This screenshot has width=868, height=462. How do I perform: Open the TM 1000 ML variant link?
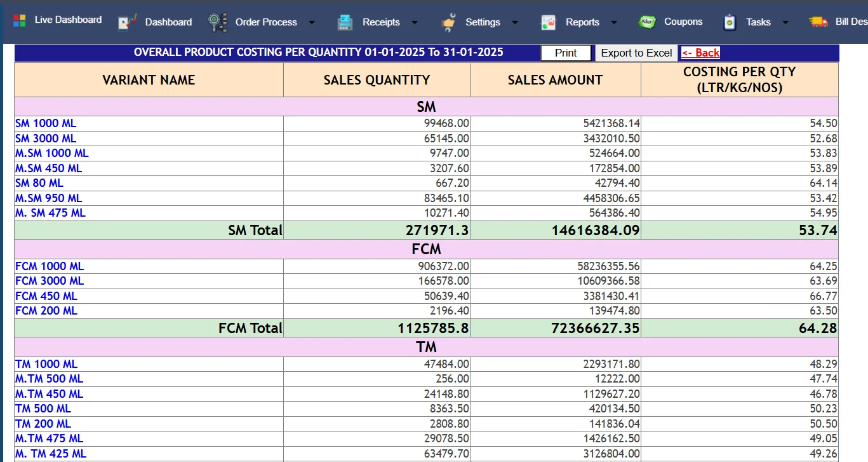[x=46, y=364]
